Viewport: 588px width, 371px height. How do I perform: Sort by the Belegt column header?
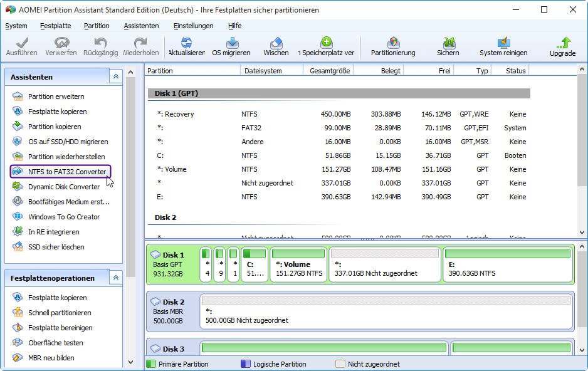click(379, 71)
